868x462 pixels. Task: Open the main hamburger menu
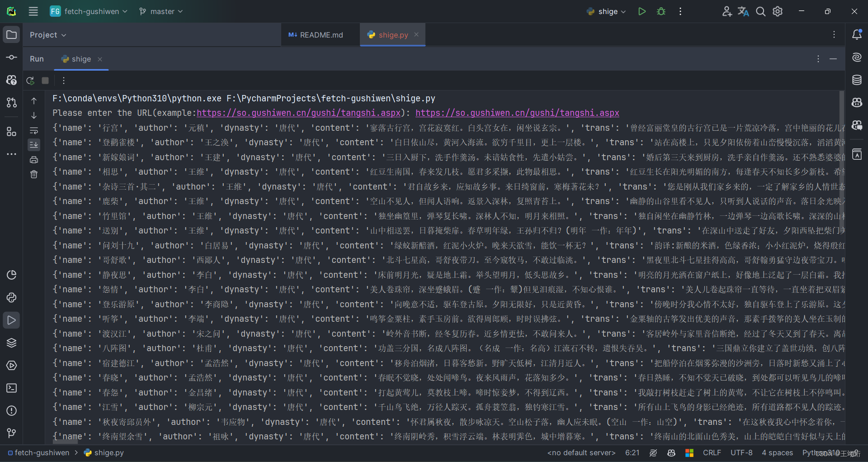[33, 11]
